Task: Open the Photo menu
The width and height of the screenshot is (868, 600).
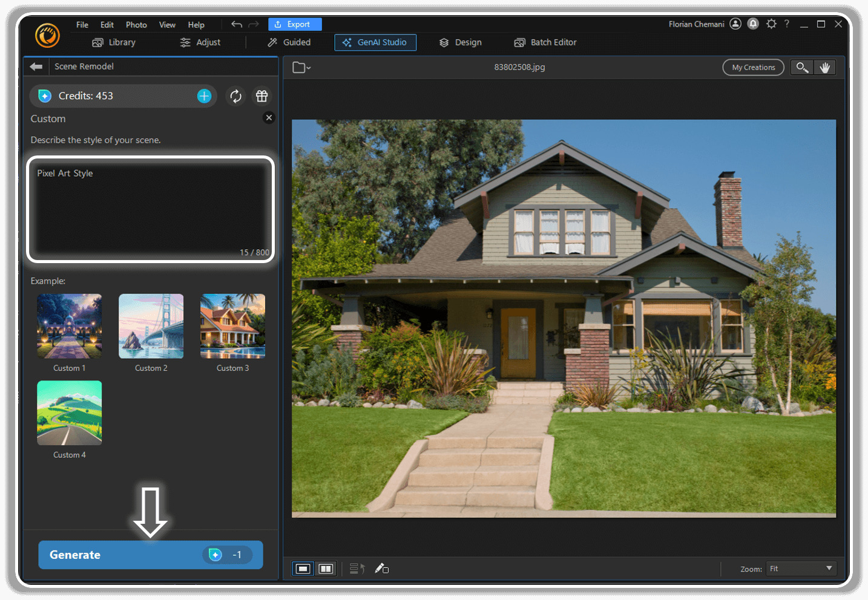Action: pos(136,25)
